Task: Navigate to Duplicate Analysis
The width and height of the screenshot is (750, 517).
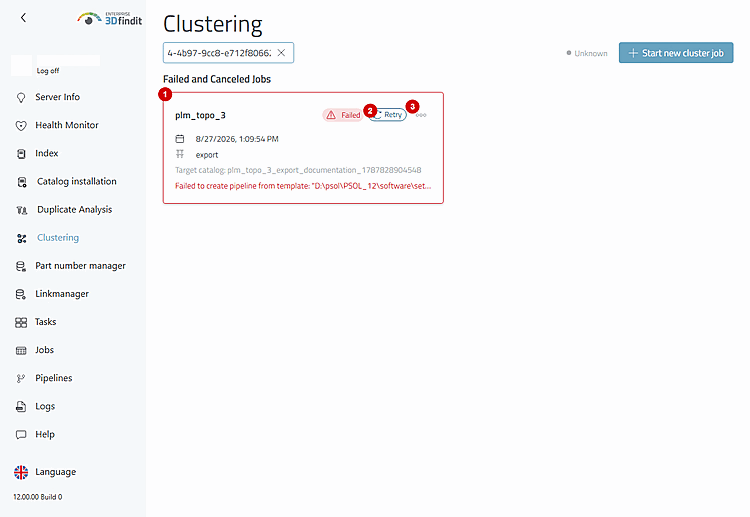Action: (75, 210)
